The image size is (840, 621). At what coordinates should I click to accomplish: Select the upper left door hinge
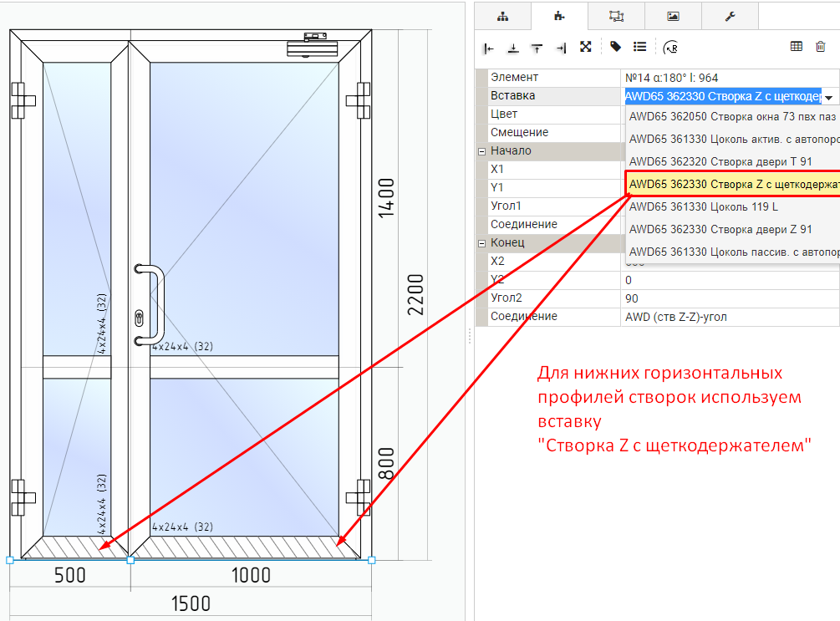click(x=23, y=100)
